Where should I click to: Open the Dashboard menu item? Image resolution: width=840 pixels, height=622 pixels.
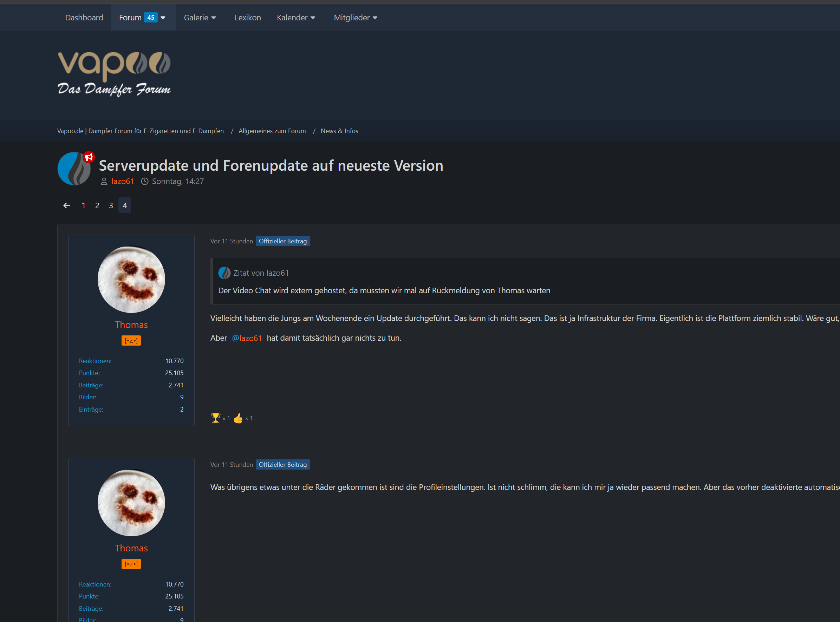point(84,18)
